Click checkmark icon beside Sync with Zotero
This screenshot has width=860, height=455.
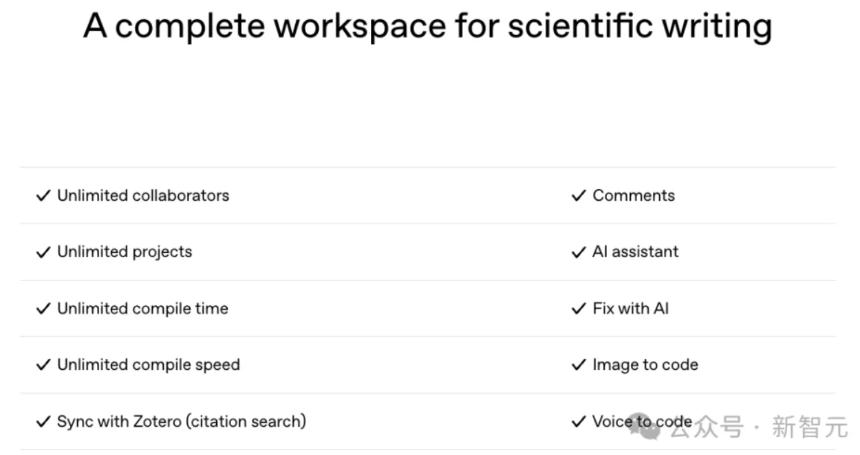pyautogui.click(x=43, y=422)
